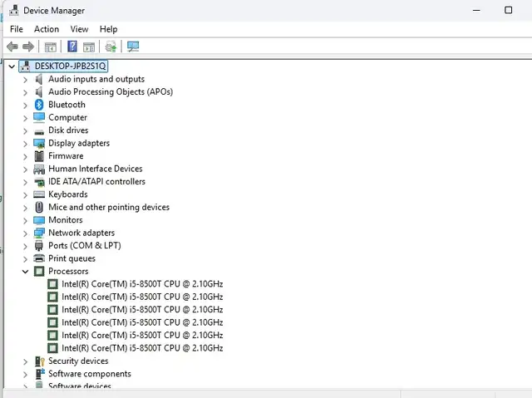Click the Device Manager title bar icon
The width and height of the screenshot is (532, 398).
click(14, 11)
